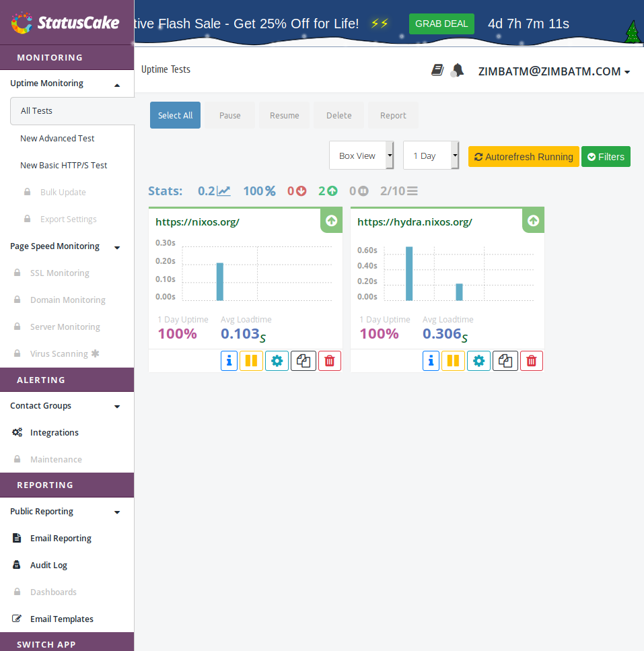Click the locked Server Monitoring item
This screenshot has height=651, width=644.
coord(57,327)
